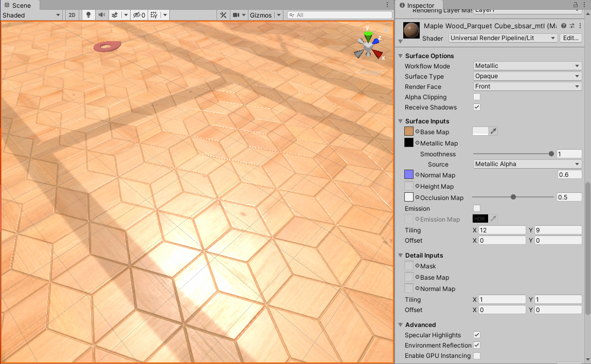The width and height of the screenshot is (591, 364).
Task: Toggle Inspector lock icon
Action: click(x=576, y=5)
